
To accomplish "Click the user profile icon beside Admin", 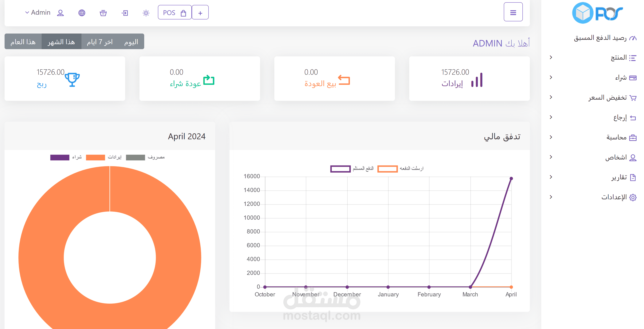I will coord(60,13).
